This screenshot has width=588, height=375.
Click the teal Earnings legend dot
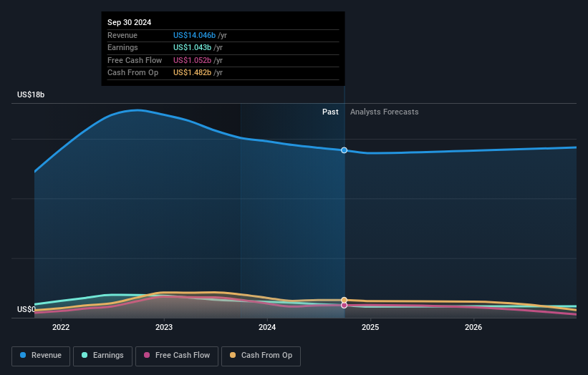coord(85,355)
